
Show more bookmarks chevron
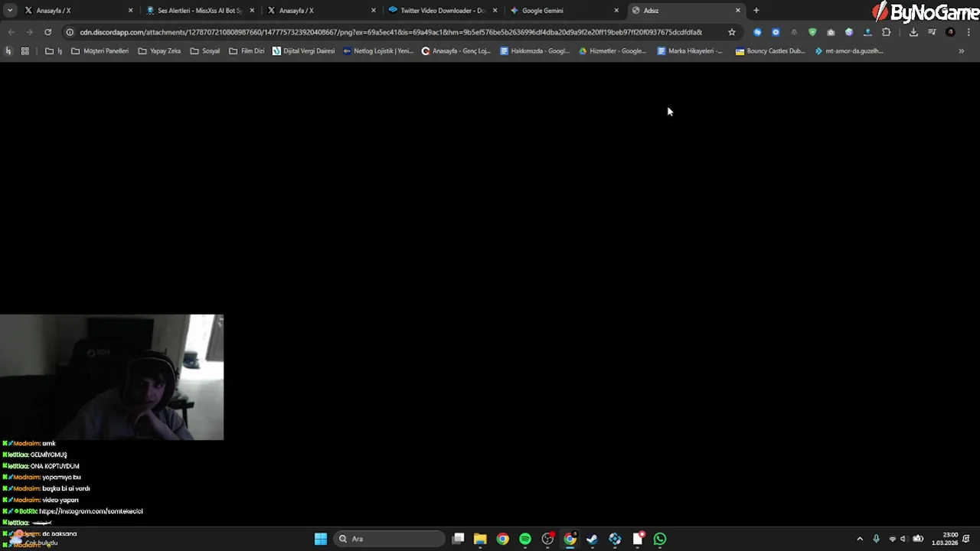(961, 51)
